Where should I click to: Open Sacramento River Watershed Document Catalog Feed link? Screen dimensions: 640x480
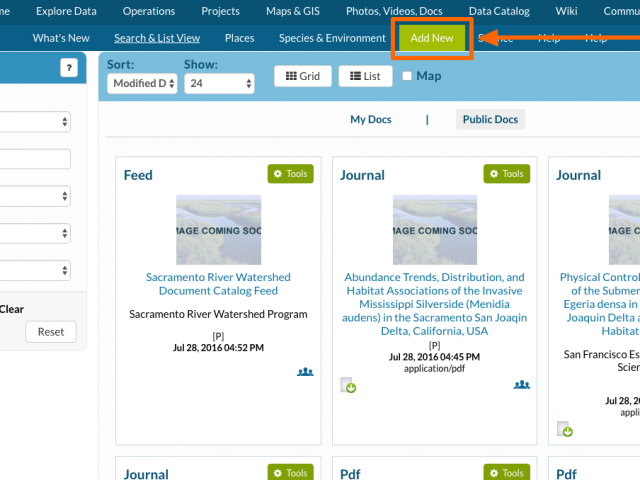(218, 284)
